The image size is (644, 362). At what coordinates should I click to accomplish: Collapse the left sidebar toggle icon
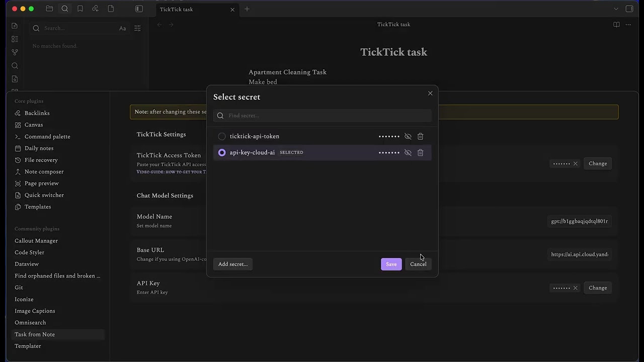(139, 9)
